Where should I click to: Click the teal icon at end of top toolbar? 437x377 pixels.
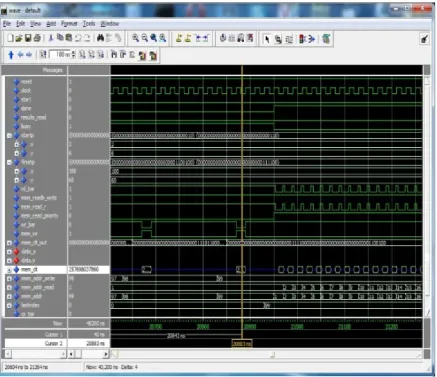[x=326, y=39]
